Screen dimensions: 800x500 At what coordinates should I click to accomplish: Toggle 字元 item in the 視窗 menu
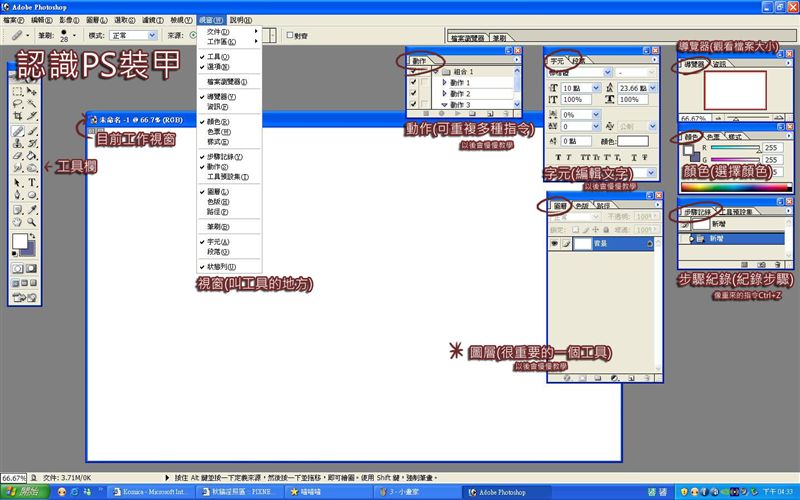coord(229,242)
